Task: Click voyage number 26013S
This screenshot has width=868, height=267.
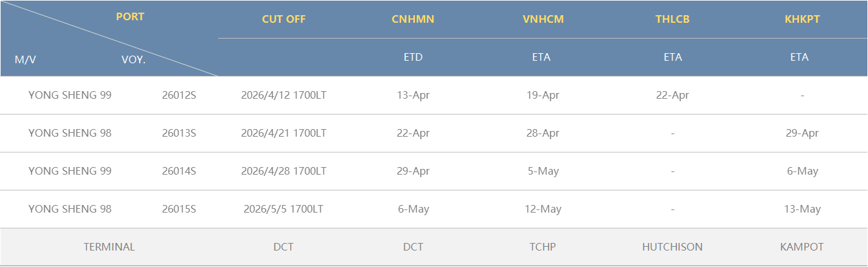Action: 179,133
